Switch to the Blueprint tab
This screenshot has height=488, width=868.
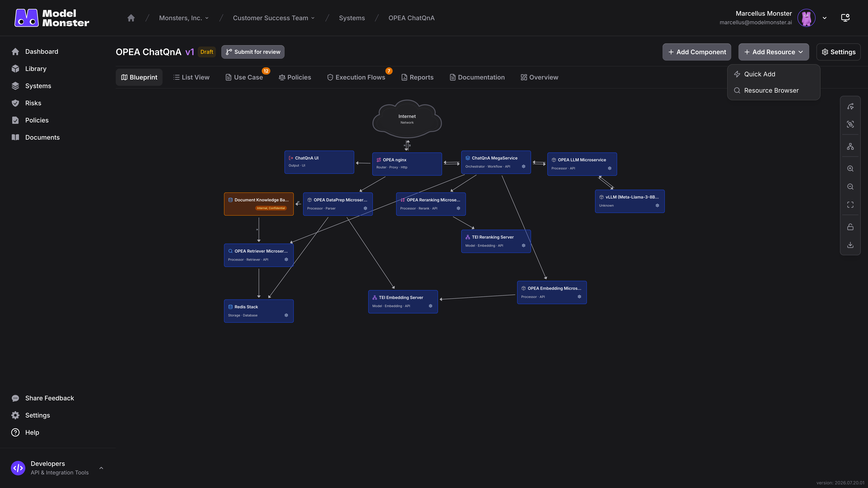pyautogui.click(x=139, y=77)
